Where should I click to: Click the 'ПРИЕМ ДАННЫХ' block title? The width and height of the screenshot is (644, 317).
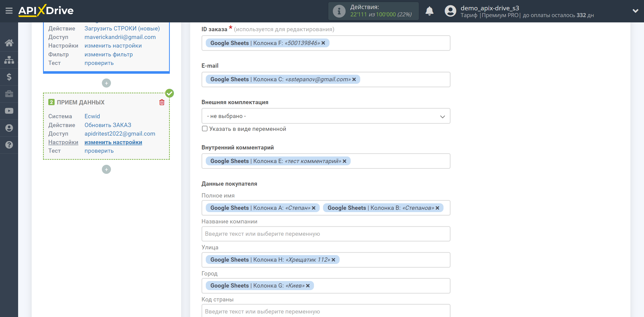(x=80, y=102)
